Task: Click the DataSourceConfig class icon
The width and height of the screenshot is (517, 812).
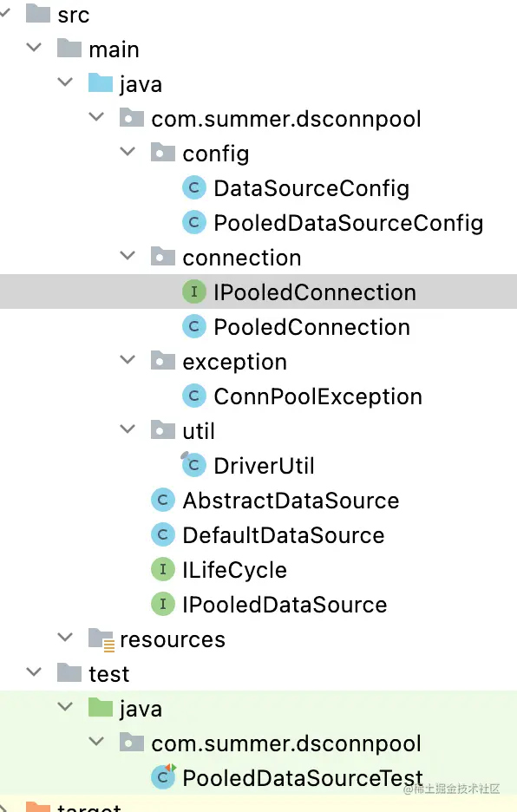Action: point(194,187)
